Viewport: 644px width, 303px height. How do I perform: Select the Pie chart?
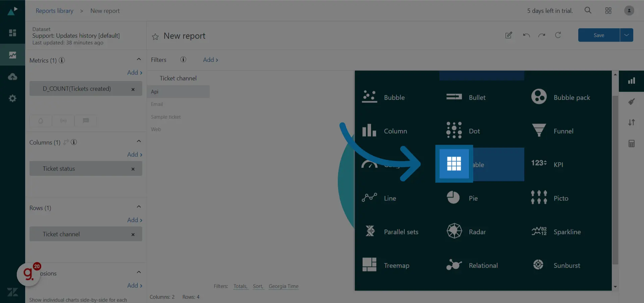462,198
